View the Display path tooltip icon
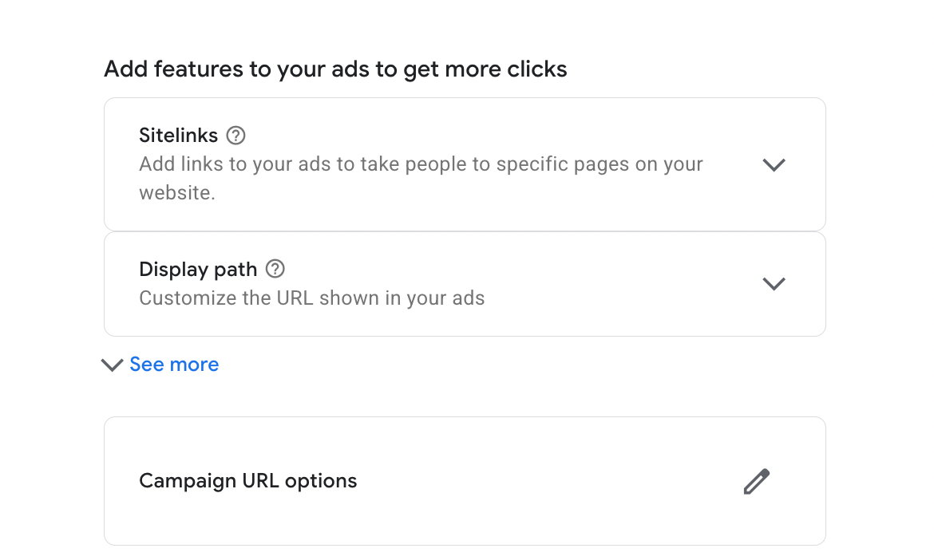This screenshot has width=934, height=560. [275, 270]
